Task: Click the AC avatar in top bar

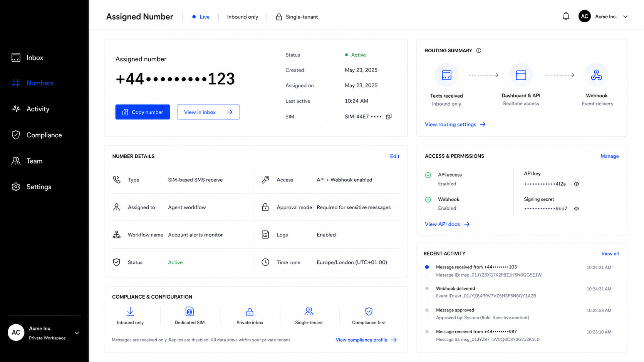Action: click(584, 17)
